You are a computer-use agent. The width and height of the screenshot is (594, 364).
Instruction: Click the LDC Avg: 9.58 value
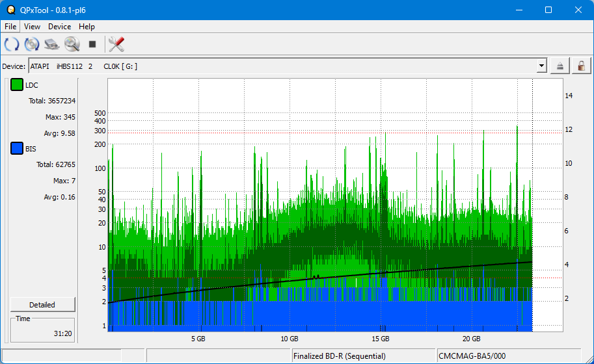59,133
